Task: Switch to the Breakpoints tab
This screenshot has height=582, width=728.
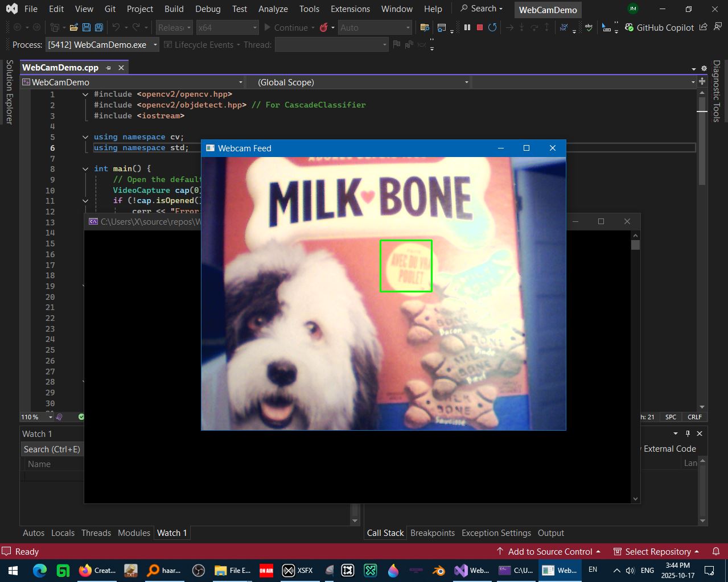Action: [432, 533]
